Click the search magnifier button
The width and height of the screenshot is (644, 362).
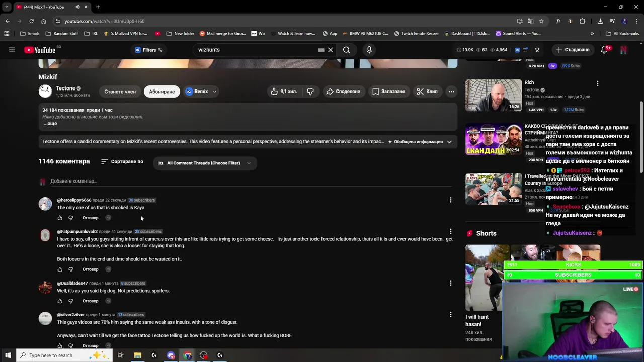pos(347,50)
